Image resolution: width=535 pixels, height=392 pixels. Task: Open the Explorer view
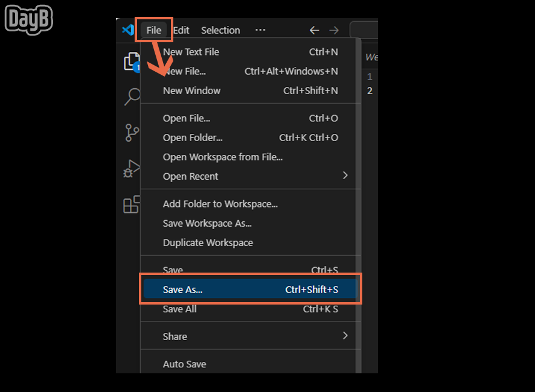click(132, 62)
